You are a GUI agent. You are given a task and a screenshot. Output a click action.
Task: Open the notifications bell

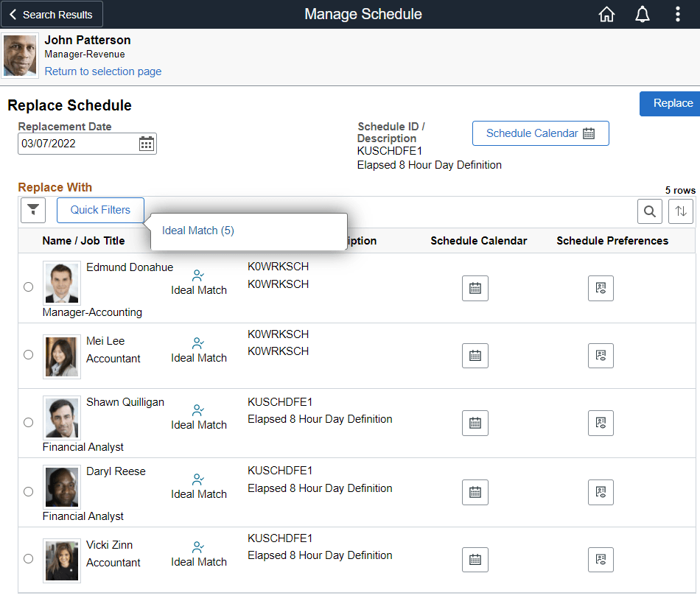pos(643,15)
